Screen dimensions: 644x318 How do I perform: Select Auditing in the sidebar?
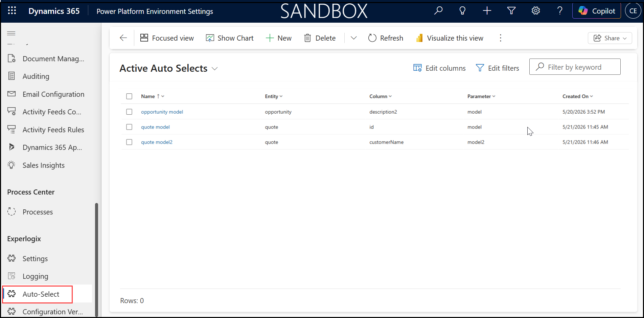point(36,76)
